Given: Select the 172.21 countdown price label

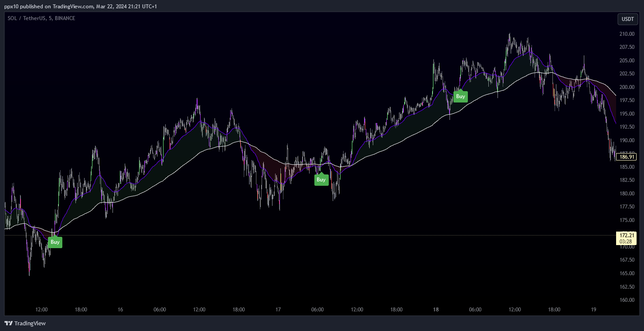Looking at the screenshot, I should [627, 238].
